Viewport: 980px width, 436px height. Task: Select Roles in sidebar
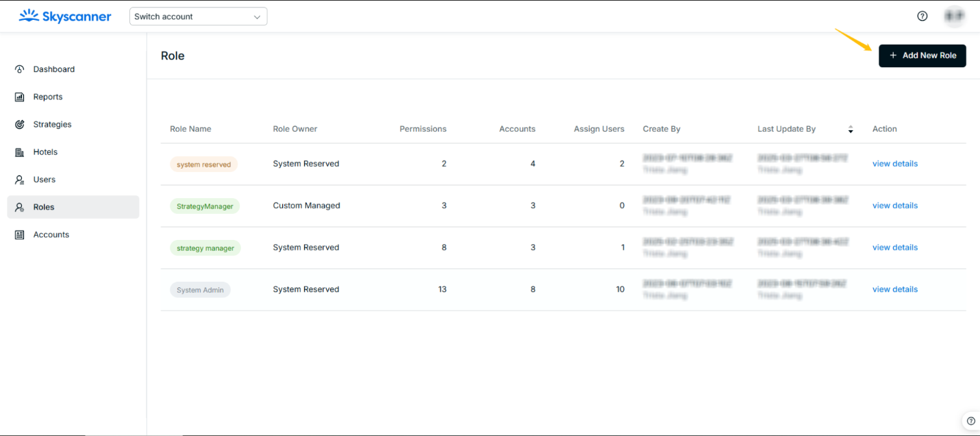(x=73, y=207)
